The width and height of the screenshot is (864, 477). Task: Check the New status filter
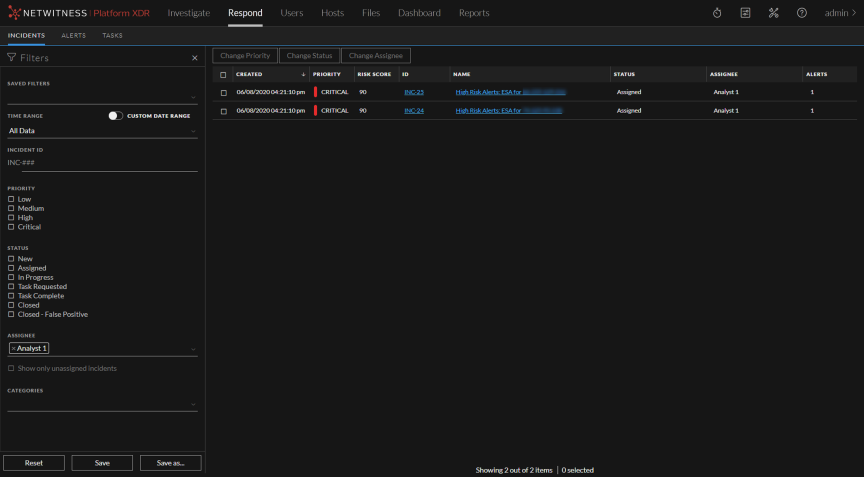click(x=11, y=258)
